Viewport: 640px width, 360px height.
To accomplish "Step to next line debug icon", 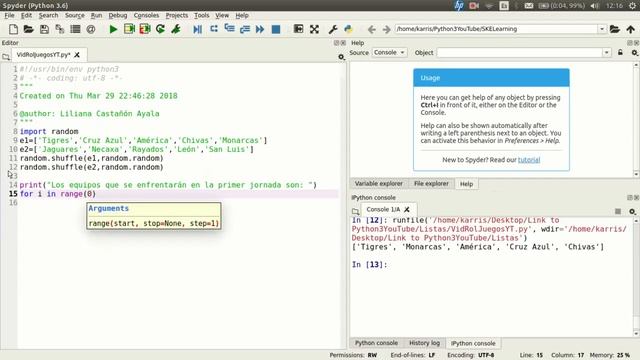I will 213,29.
